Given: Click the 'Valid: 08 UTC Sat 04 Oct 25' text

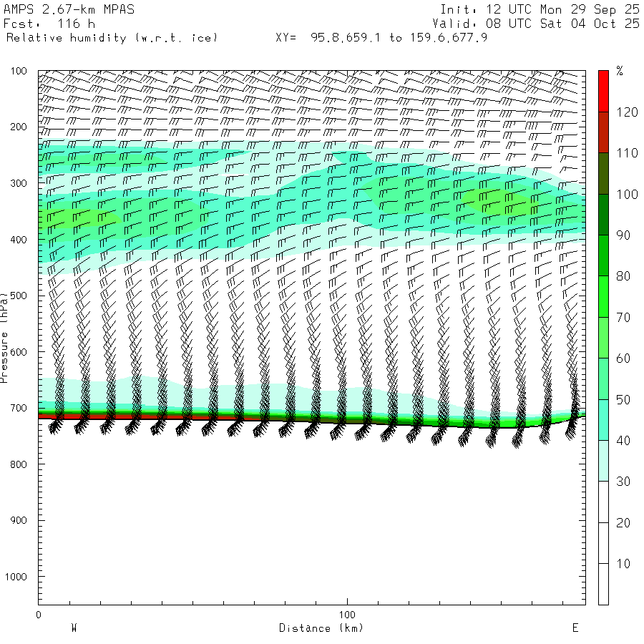Looking at the screenshot, I should [x=536, y=24].
